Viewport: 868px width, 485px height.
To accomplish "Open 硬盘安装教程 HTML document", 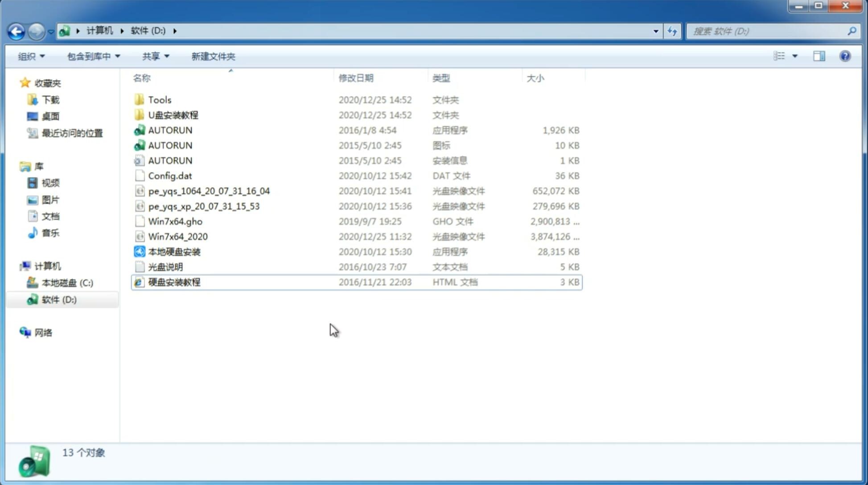I will (174, 282).
